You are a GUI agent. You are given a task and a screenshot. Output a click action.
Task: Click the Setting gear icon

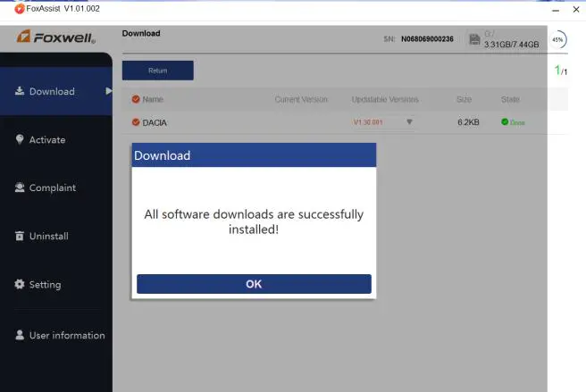pos(20,284)
